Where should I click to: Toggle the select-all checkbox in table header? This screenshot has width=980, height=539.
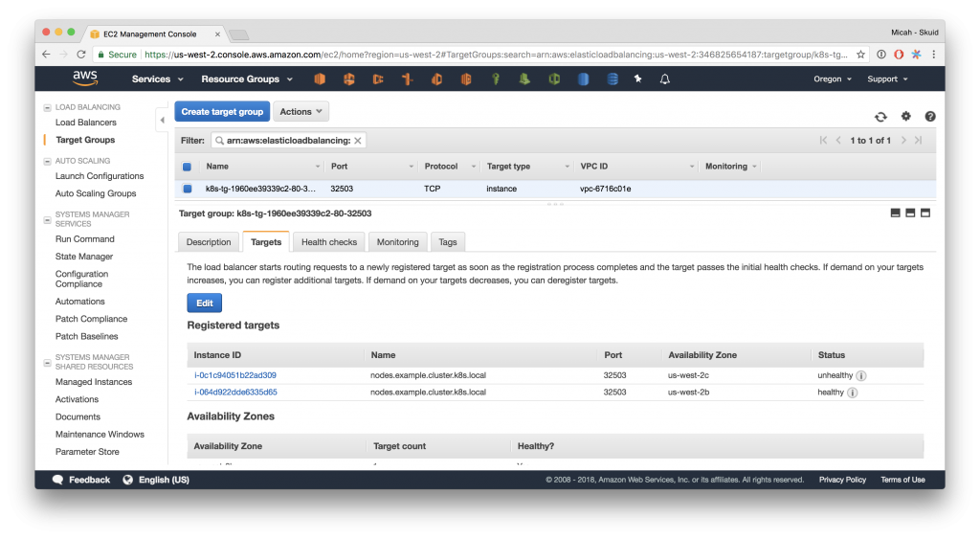(187, 167)
